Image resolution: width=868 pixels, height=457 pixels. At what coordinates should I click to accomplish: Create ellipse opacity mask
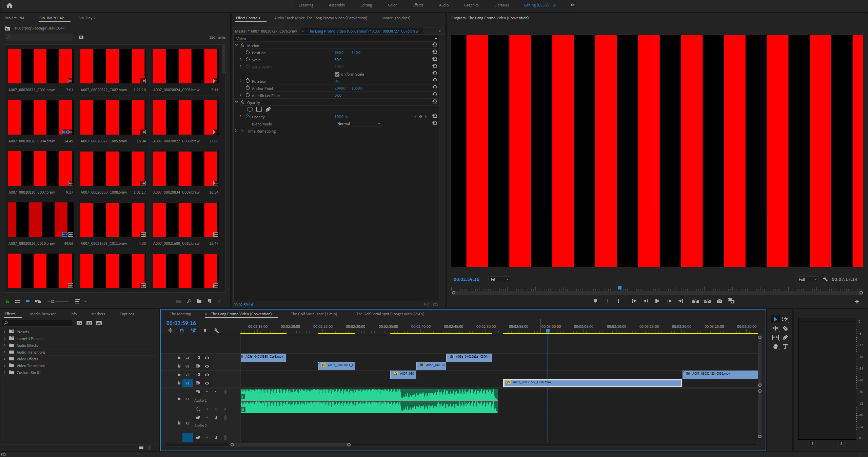coord(250,109)
